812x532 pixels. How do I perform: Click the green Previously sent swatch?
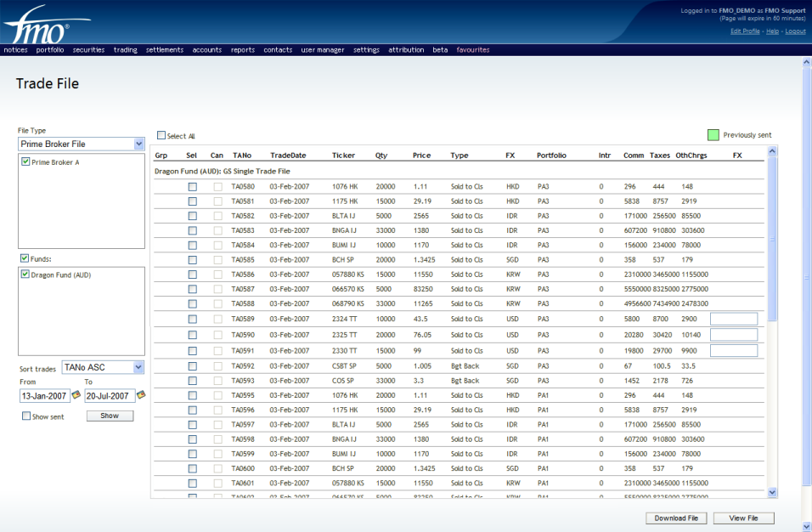[713, 134]
